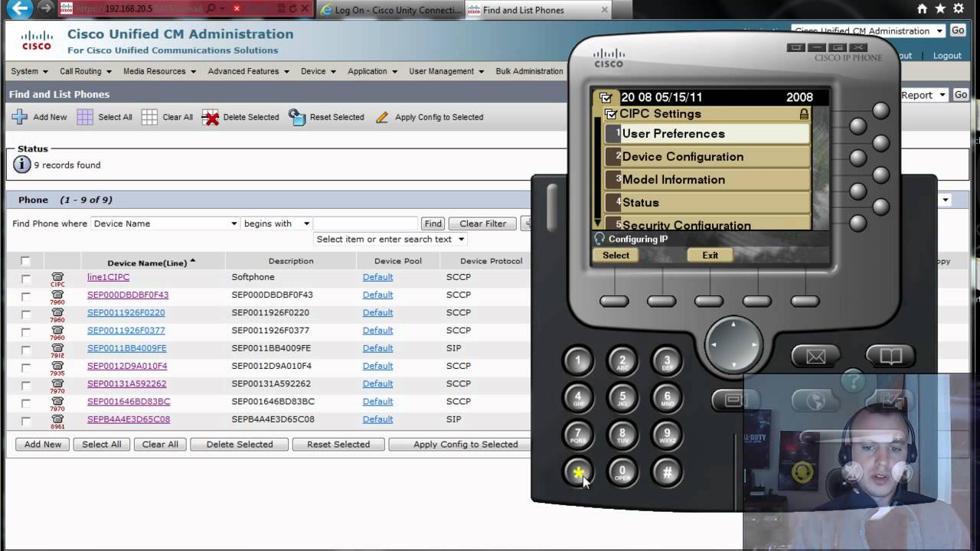This screenshot has width=980, height=551.
Task: Open the 'begins with' operator dropdown
Action: (276, 223)
